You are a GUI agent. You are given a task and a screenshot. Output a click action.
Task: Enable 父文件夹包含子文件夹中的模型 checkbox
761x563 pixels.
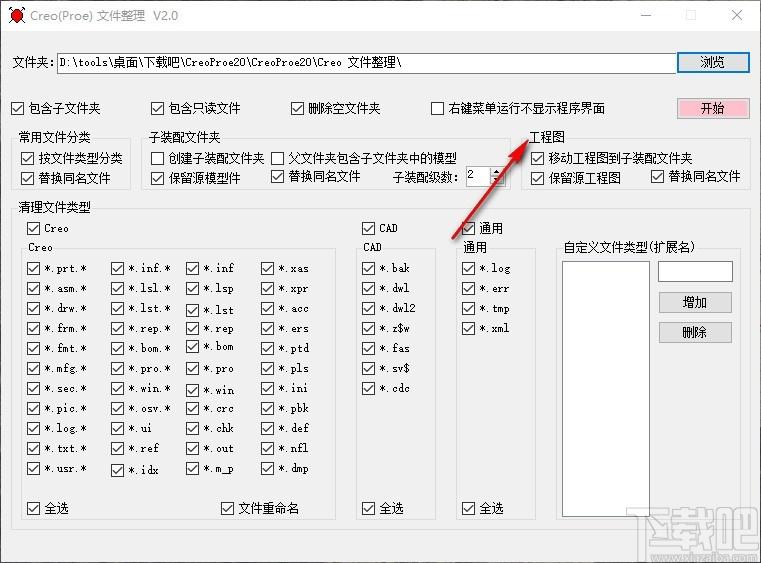(x=277, y=158)
